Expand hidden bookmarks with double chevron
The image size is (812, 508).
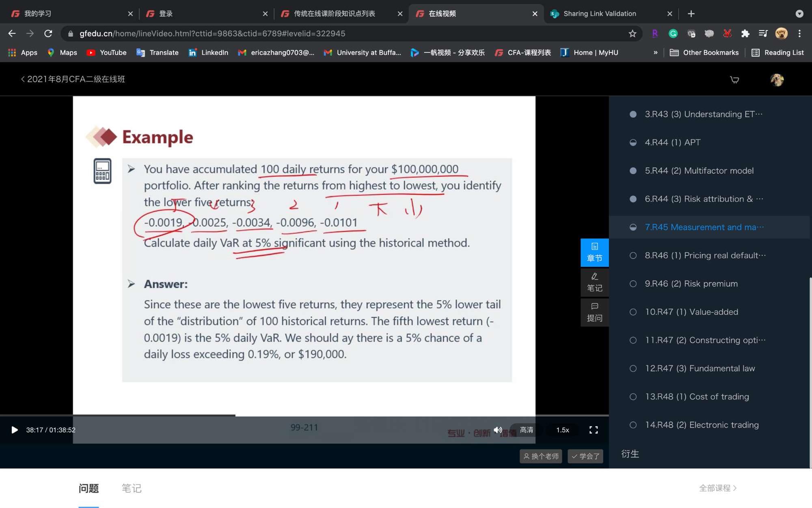click(655, 52)
